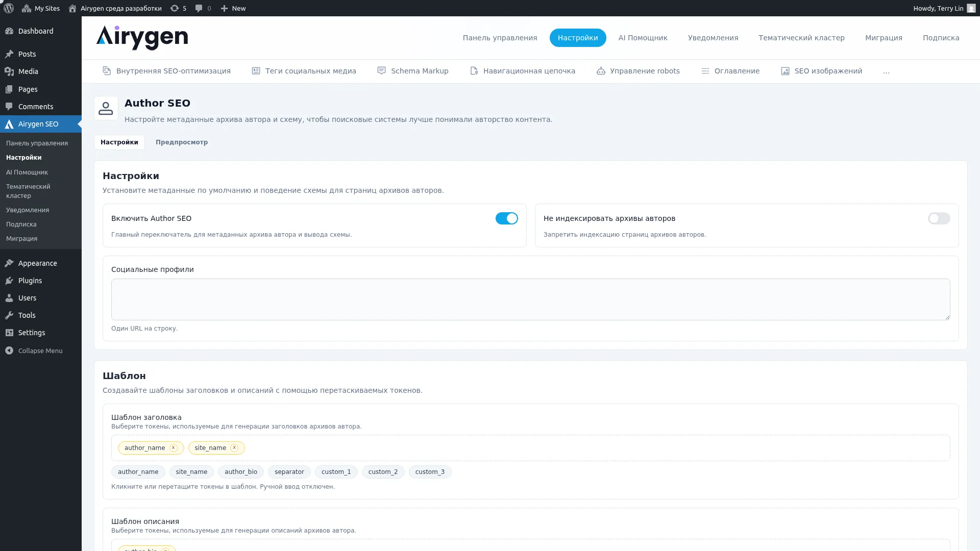Open the comments bubble in admin bar
980x551 pixels.
coord(203,8)
